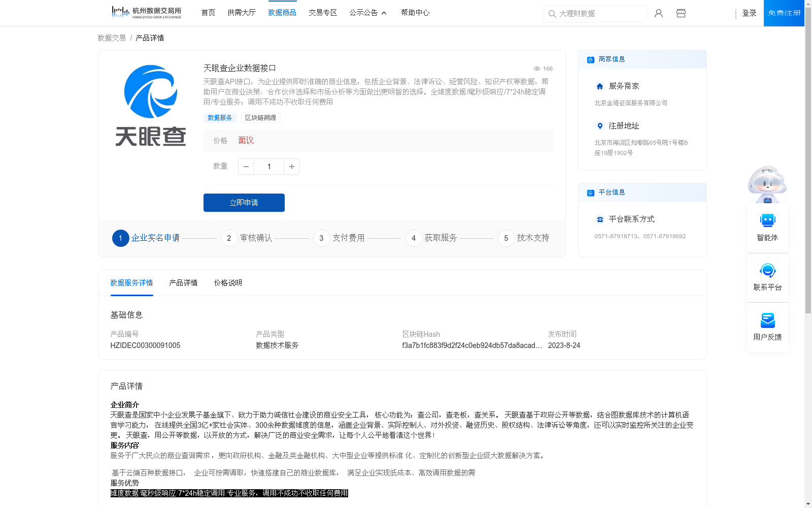Click the 数据服务 tag
Screen dimensions: 812x508
220,118
